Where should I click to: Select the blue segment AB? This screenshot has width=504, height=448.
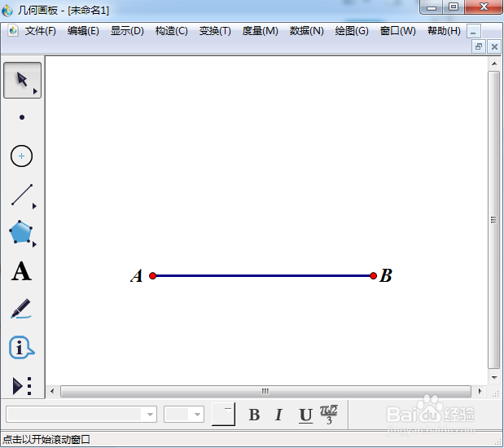click(x=263, y=275)
